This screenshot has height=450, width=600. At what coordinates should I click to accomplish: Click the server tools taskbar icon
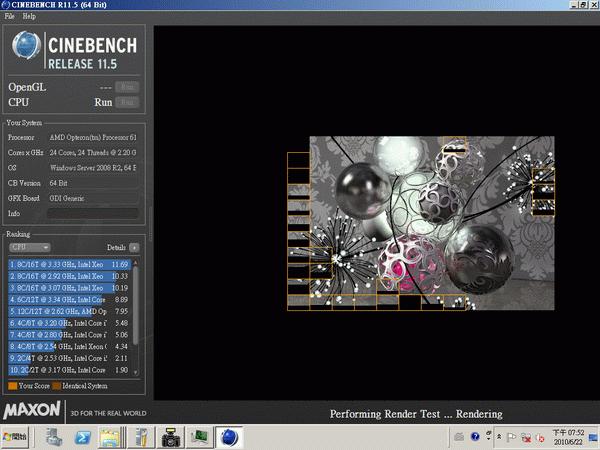[x=142, y=437]
